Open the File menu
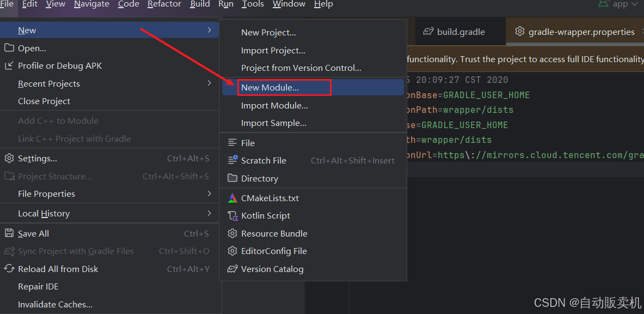Image resolution: width=644 pixels, height=314 pixels. [x=7, y=4]
